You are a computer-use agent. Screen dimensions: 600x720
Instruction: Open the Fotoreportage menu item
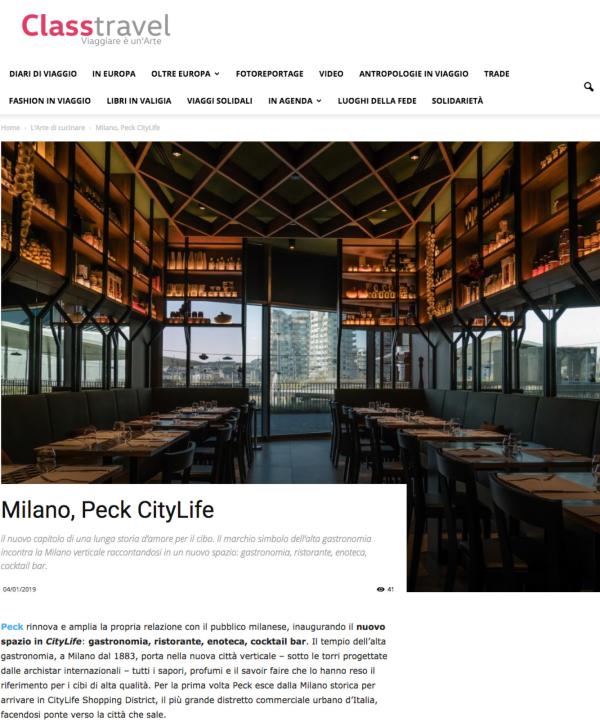click(x=269, y=73)
